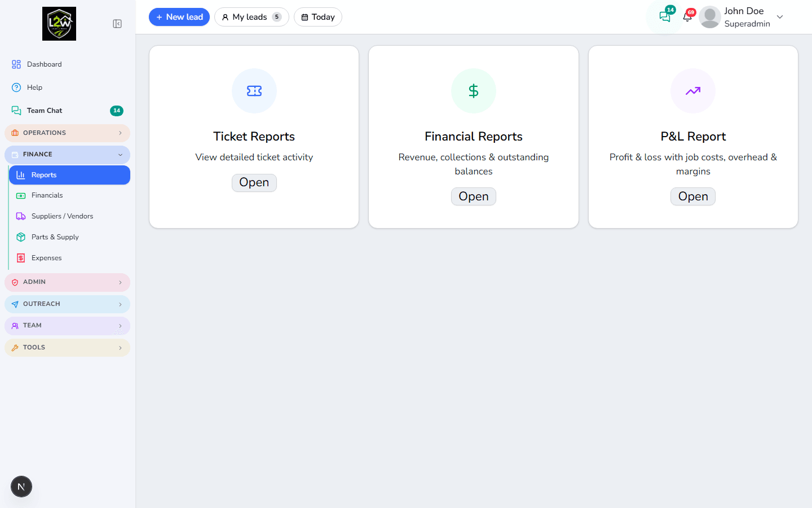Create a new lead
The width and height of the screenshot is (812, 508).
point(179,17)
